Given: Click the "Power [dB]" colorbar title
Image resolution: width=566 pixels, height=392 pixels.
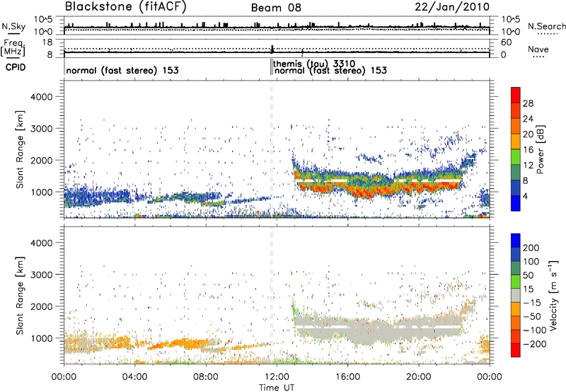Looking at the screenshot, I should [540, 149].
